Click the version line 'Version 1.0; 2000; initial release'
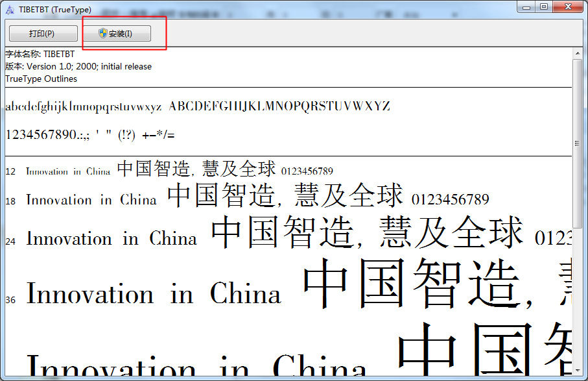The width and height of the screenshot is (588, 381). 78,66
